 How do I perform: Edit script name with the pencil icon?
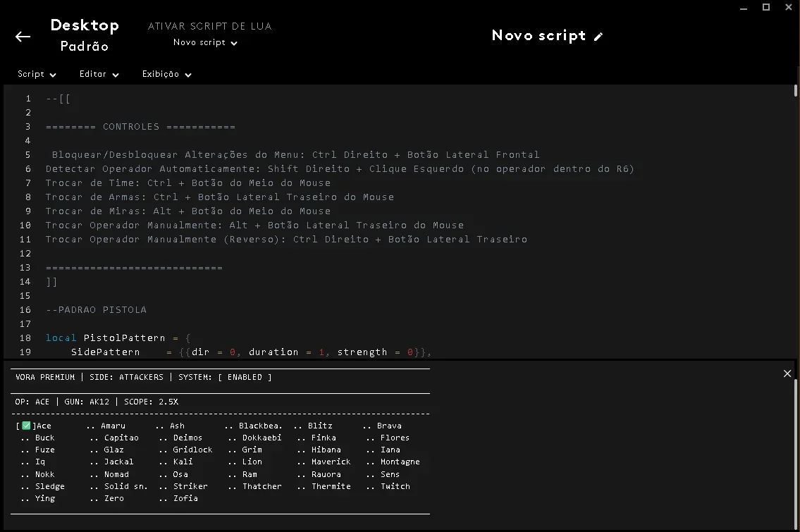[598, 36]
